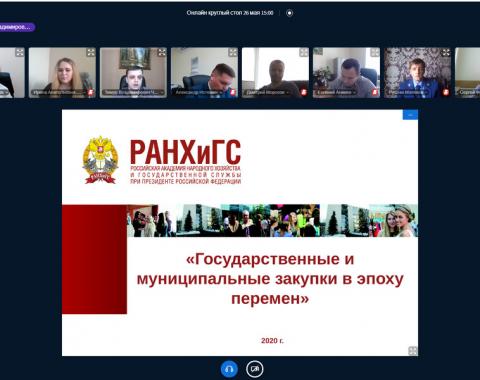Expand the Евгений video tile to fullscreen

[x=375, y=52]
